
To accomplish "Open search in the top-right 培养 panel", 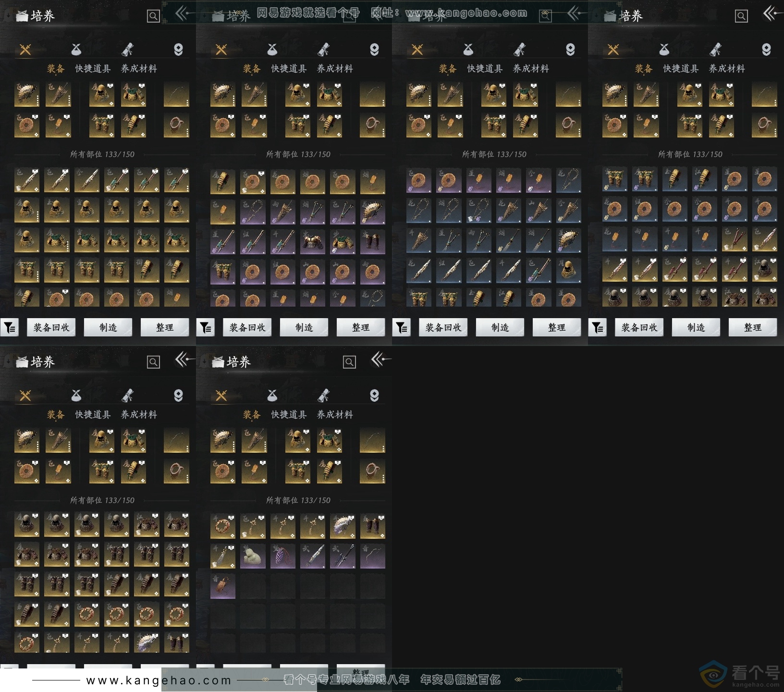I will point(741,16).
